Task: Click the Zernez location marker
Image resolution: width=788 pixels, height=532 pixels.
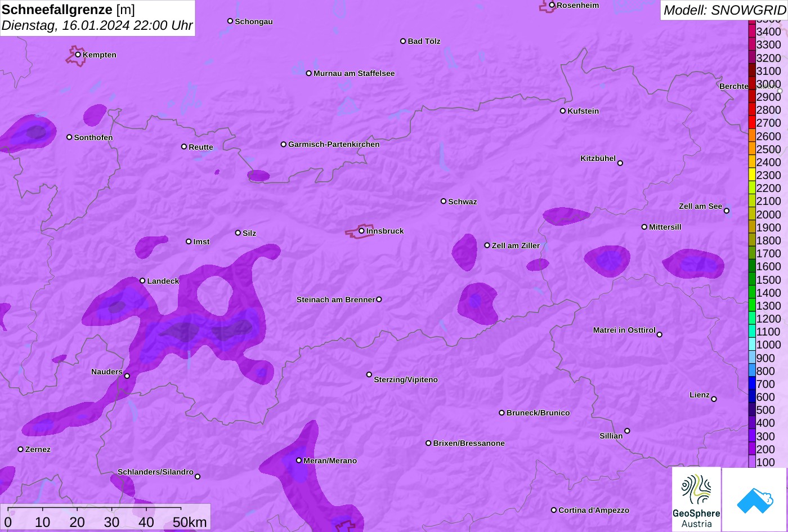Action: coord(21,449)
